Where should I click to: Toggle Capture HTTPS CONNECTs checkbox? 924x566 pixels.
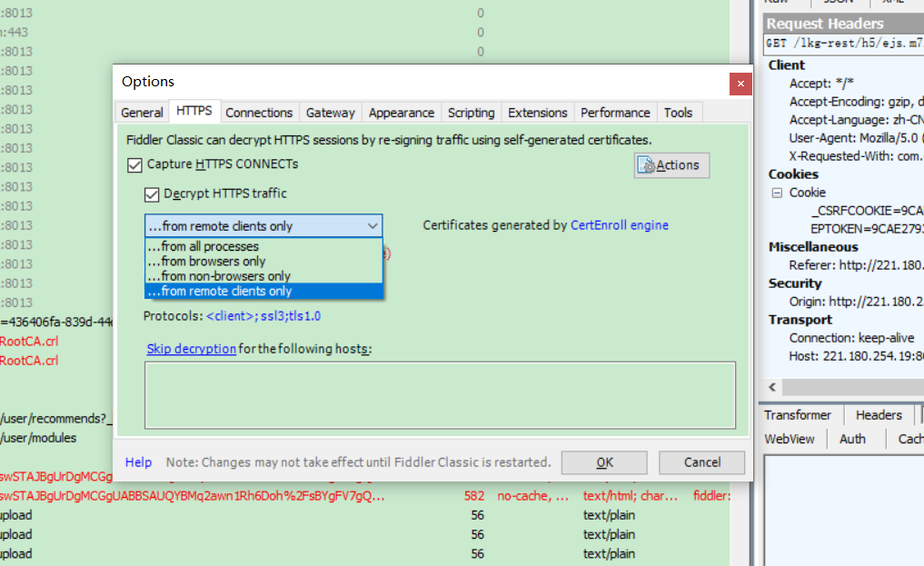(x=134, y=165)
